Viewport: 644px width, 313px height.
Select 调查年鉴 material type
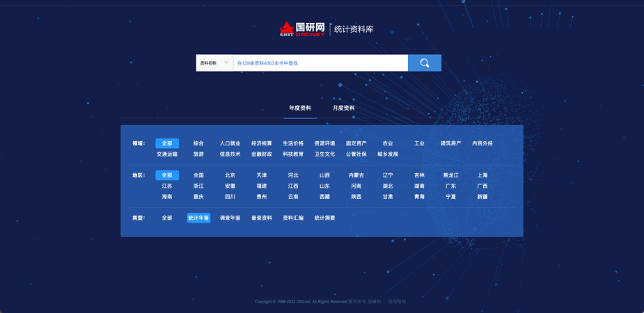[230, 218]
